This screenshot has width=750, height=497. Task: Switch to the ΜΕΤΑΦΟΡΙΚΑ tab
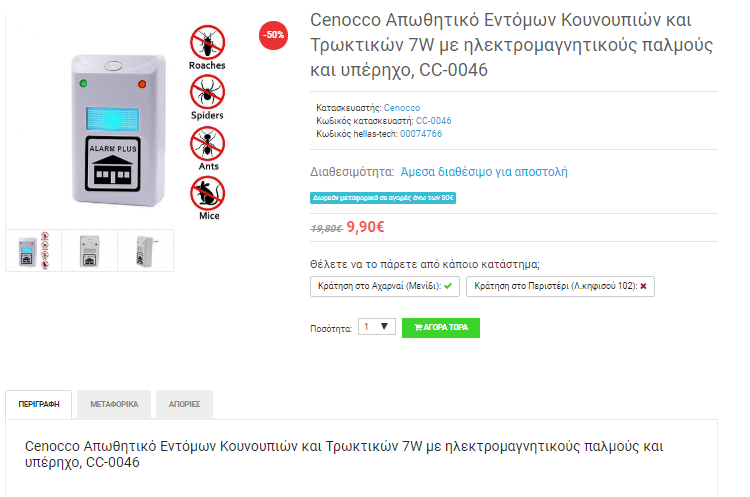[x=114, y=404]
